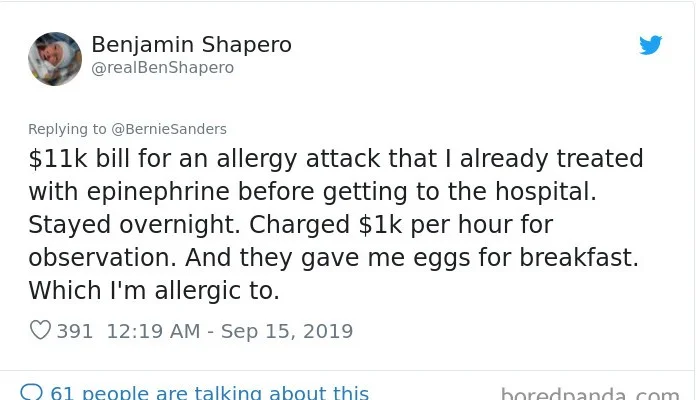Click the "Replying to" label
Viewport: 696px width, 400px height.
click(x=67, y=129)
